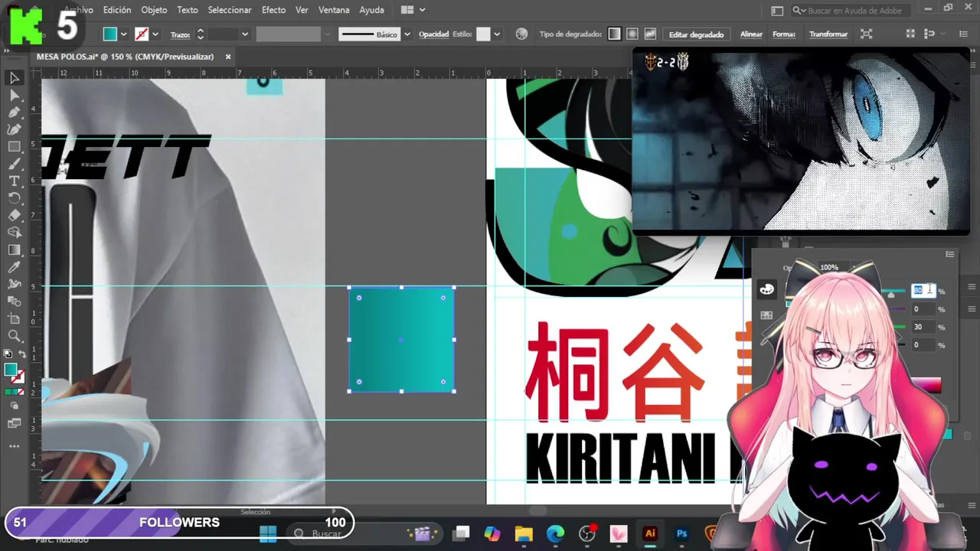Image resolution: width=980 pixels, height=551 pixels.
Task: Open the Forma options link
Action: tap(784, 34)
